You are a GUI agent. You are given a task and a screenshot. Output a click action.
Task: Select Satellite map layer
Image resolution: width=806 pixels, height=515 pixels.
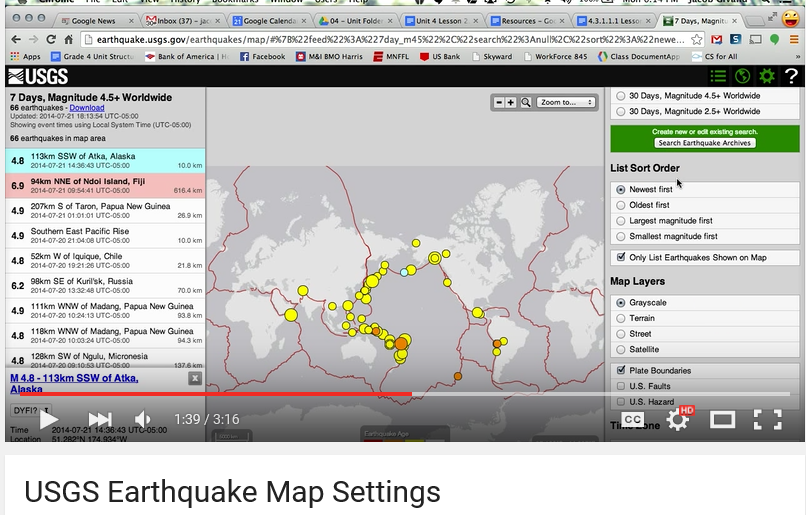[705, 350]
